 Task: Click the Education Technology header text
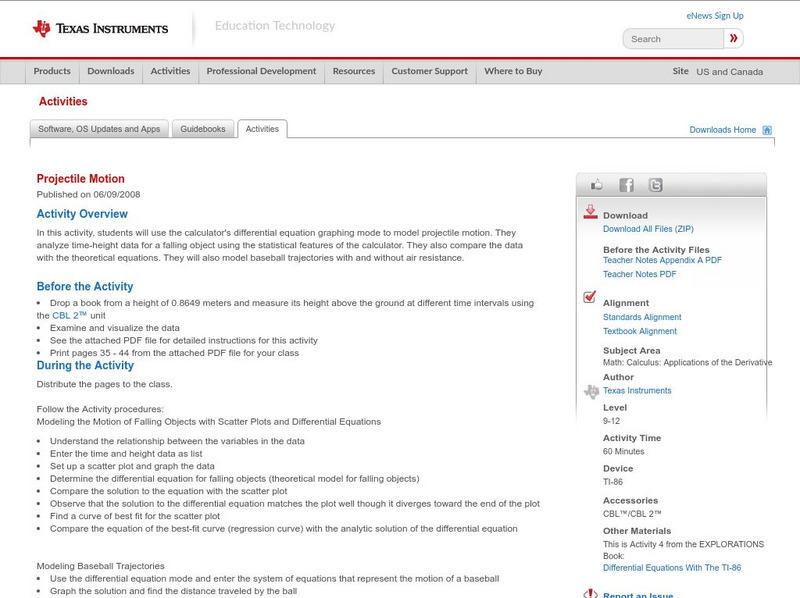pos(275,26)
